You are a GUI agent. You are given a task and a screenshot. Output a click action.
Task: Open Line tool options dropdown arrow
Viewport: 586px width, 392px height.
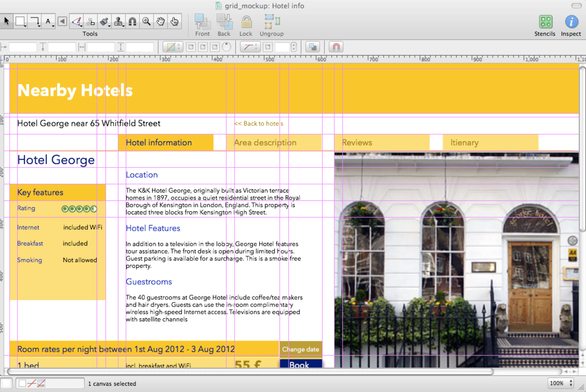(39, 26)
